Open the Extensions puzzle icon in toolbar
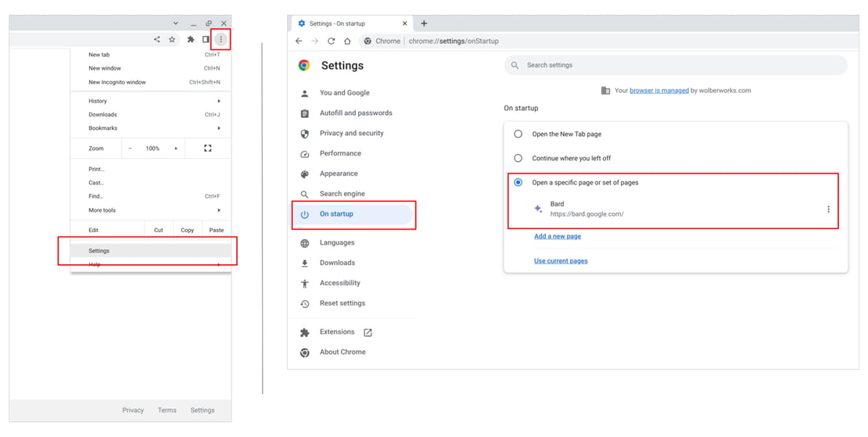Image resolution: width=868 pixels, height=437 pixels. 191,39
